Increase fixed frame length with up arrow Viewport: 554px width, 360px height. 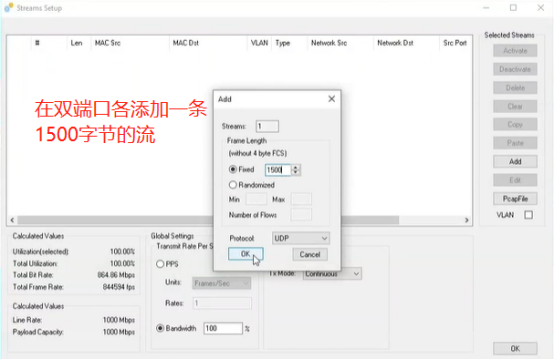296,167
